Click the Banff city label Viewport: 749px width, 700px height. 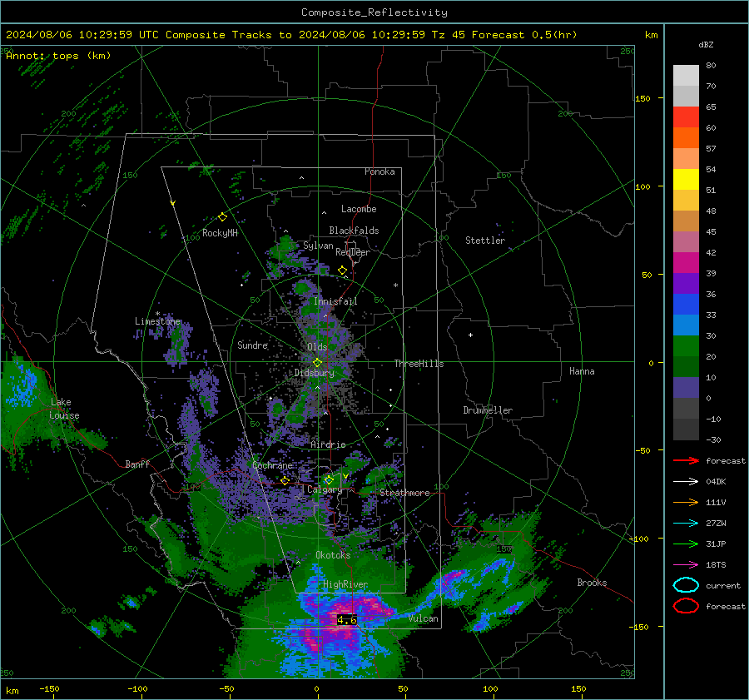pyautogui.click(x=137, y=464)
